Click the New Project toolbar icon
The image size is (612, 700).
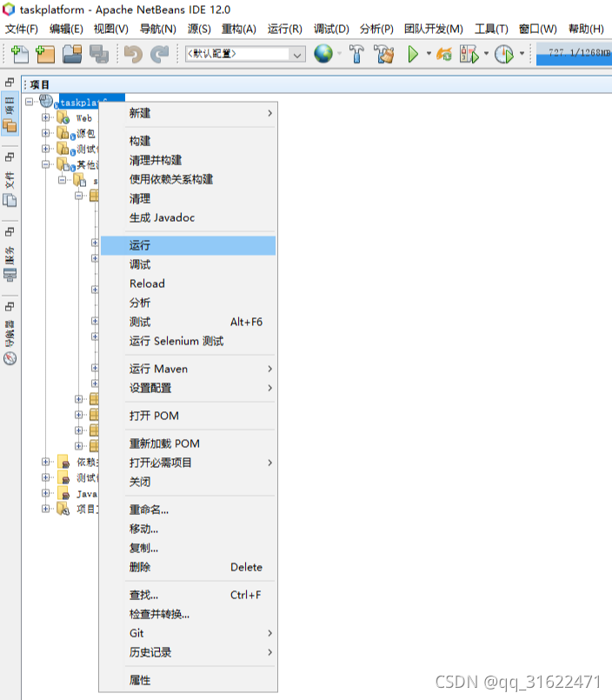tap(45, 54)
